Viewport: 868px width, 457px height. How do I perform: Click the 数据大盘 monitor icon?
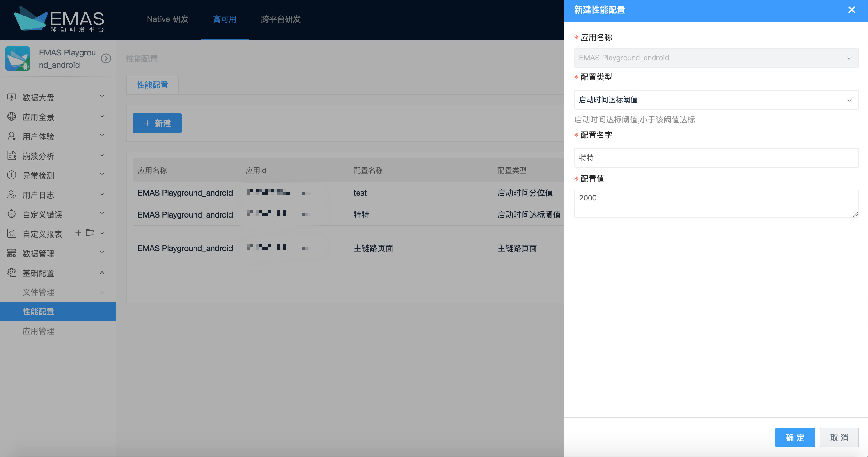click(12, 97)
